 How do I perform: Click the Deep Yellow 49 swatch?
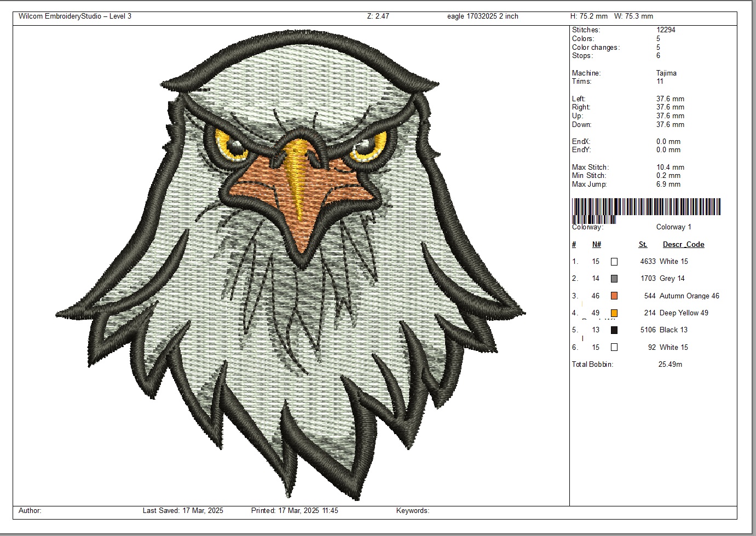point(614,313)
